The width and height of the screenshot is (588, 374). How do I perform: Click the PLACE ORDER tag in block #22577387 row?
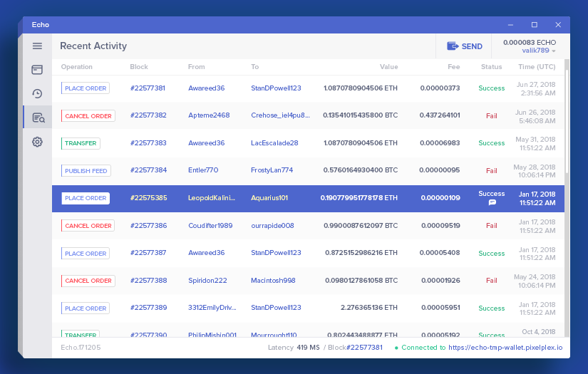tap(86, 254)
